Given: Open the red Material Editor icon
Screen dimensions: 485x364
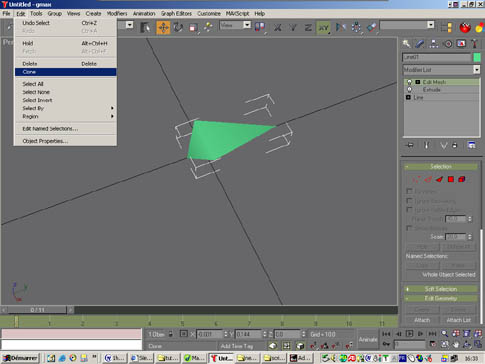Looking at the screenshot, I should [465, 27].
